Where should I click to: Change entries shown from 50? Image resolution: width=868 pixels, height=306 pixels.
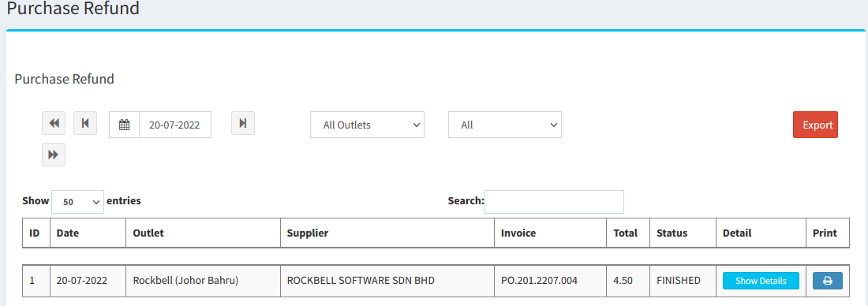77,201
